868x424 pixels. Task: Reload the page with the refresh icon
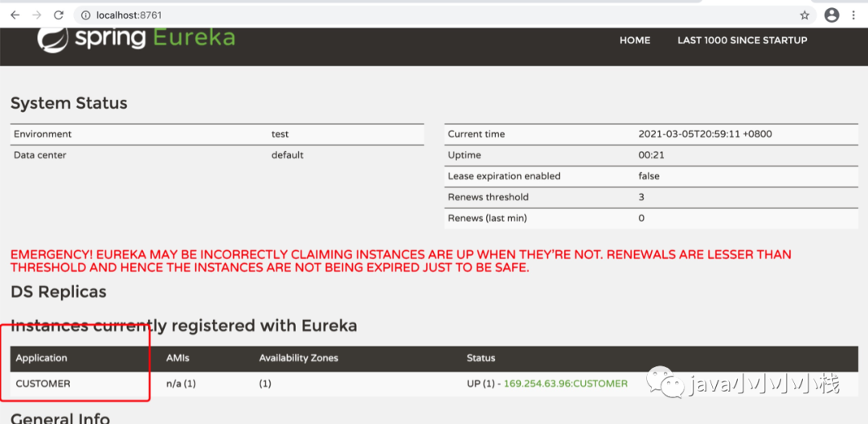coord(58,15)
